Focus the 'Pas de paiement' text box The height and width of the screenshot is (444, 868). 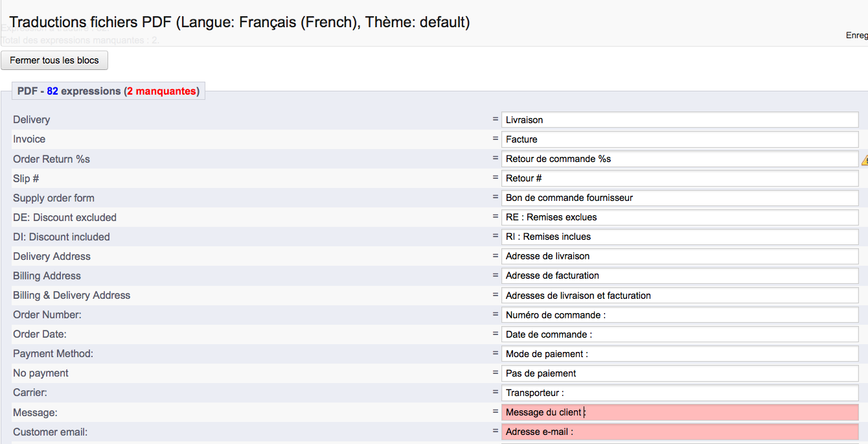click(x=680, y=373)
